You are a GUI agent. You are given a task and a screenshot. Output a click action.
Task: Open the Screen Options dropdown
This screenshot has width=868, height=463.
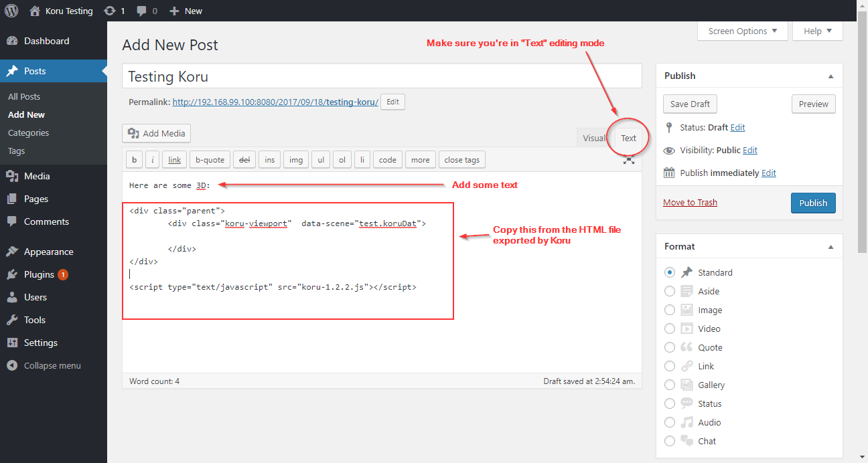coord(742,31)
